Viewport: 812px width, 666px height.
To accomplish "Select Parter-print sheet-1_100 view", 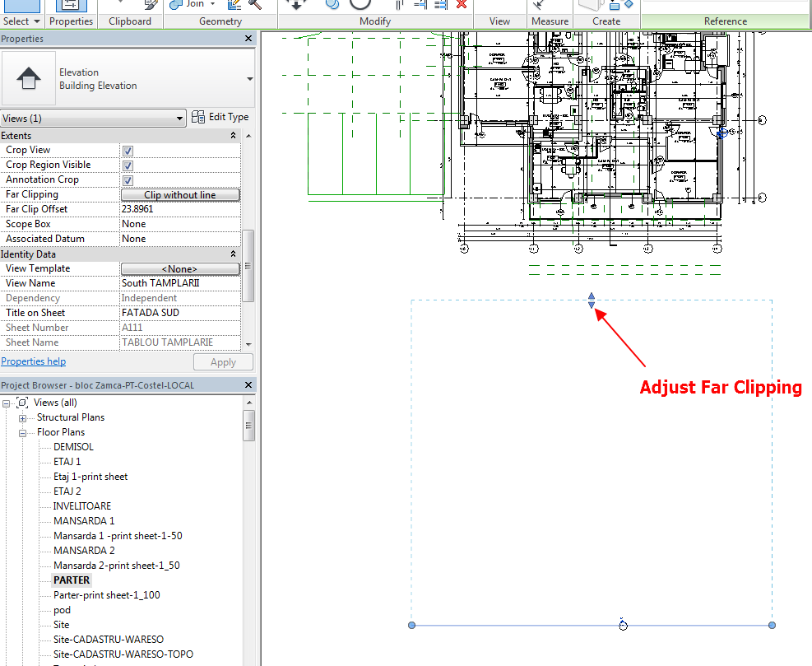I will 107,595.
